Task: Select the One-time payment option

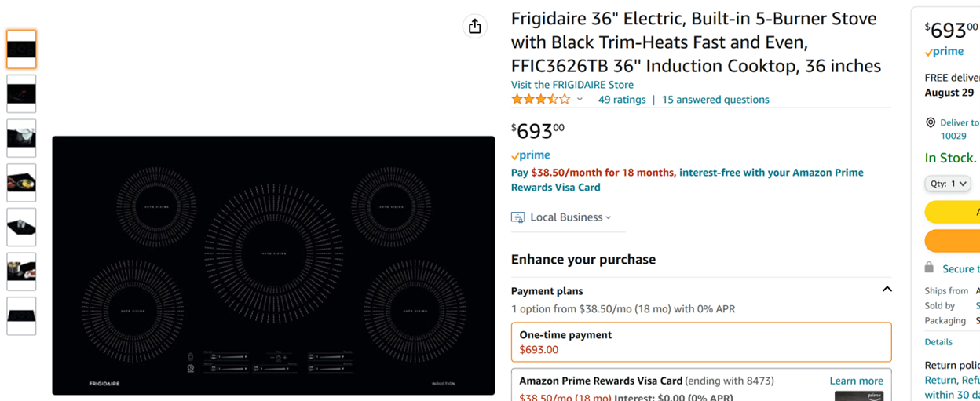Action: pyautogui.click(x=701, y=342)
